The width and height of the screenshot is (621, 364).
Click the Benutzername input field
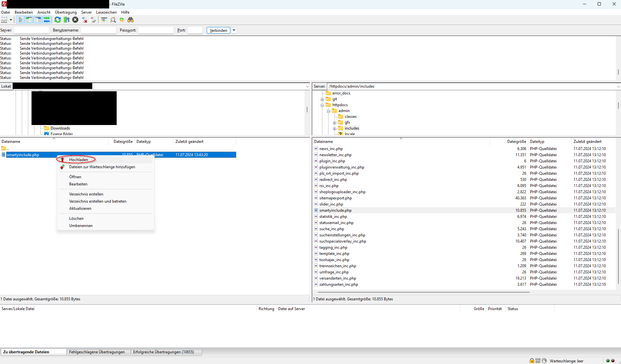(x=98, y=30)
